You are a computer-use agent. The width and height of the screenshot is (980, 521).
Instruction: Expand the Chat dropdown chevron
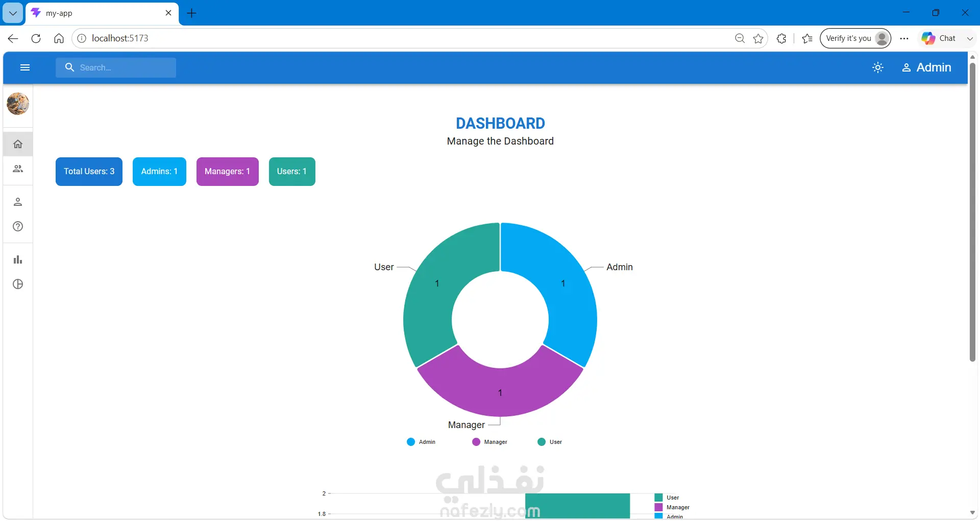click(x=970, y=38)
